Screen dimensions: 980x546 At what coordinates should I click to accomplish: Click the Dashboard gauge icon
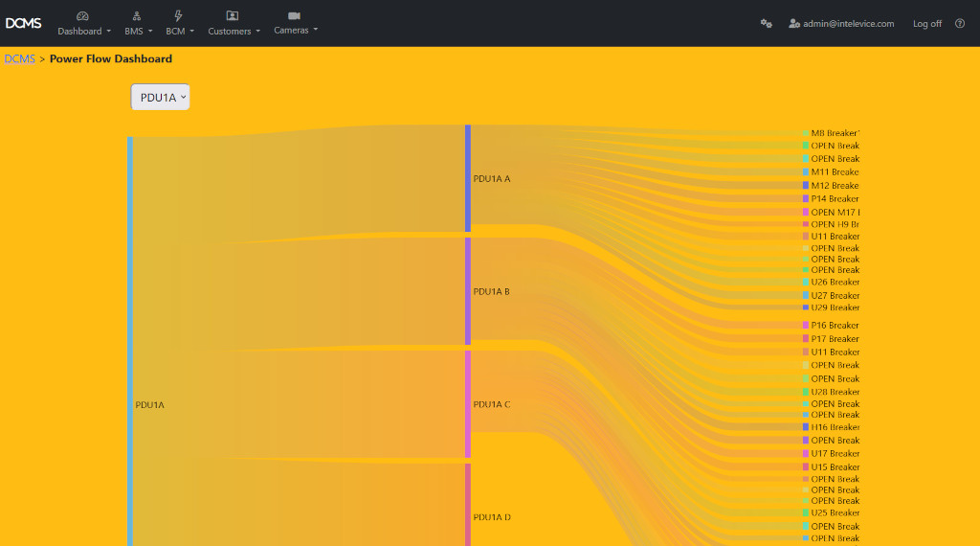click(x=82, y=15)
